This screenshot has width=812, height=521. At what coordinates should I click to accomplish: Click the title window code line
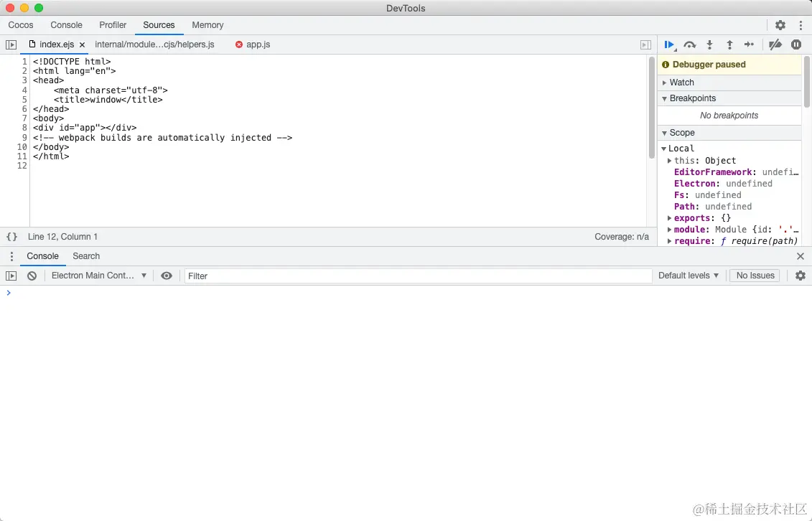click(108, 99)
